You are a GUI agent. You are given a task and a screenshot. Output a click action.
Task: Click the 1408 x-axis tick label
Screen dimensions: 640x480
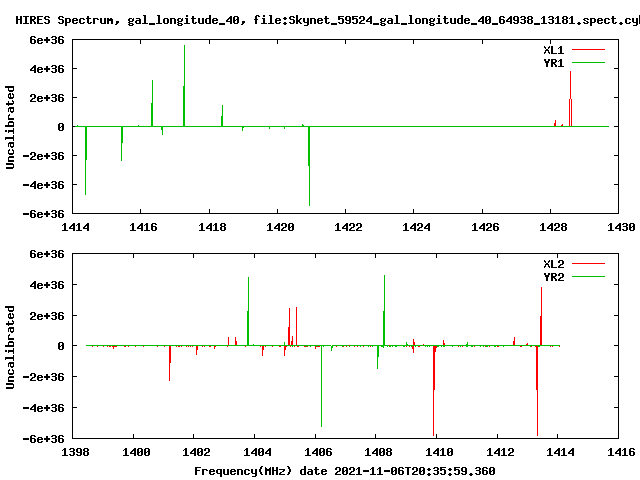(378, 452)
